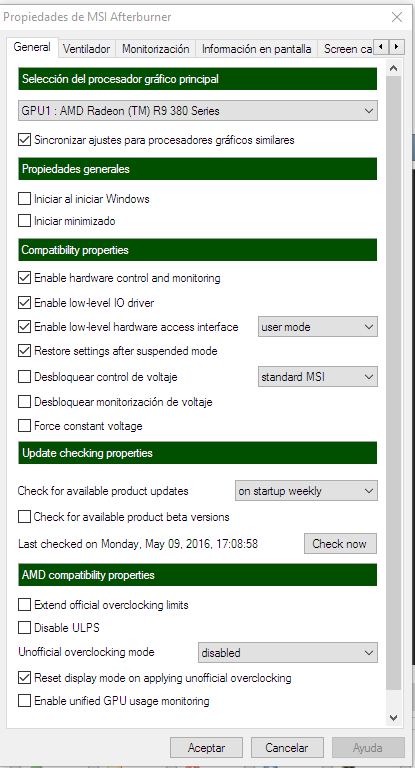Switch to the Ventilador tab

[87, 49]
